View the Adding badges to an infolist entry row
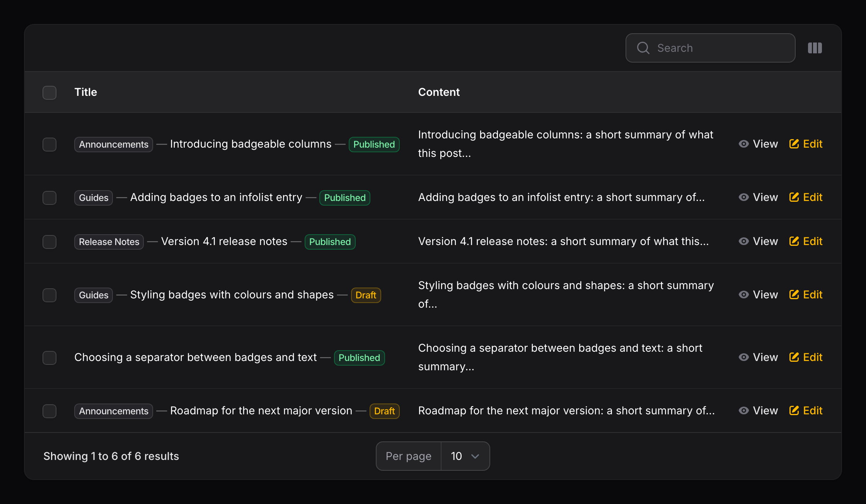 (x=758, y=198)
